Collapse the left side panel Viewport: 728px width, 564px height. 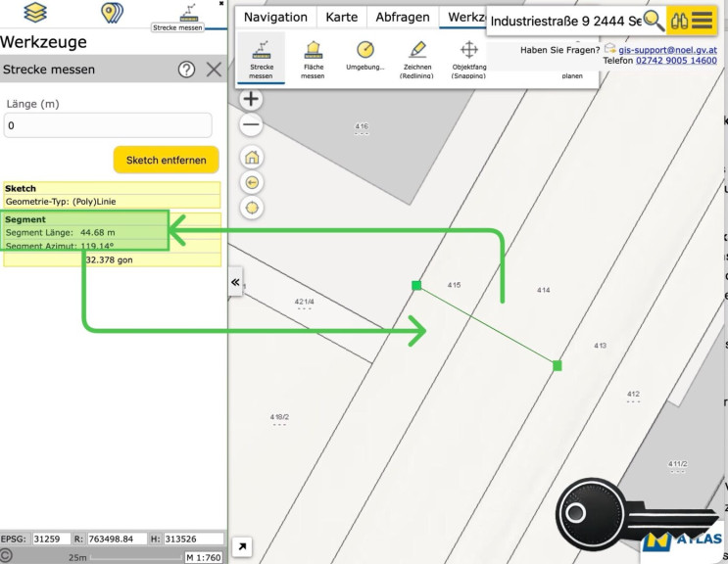pos(235,281)
